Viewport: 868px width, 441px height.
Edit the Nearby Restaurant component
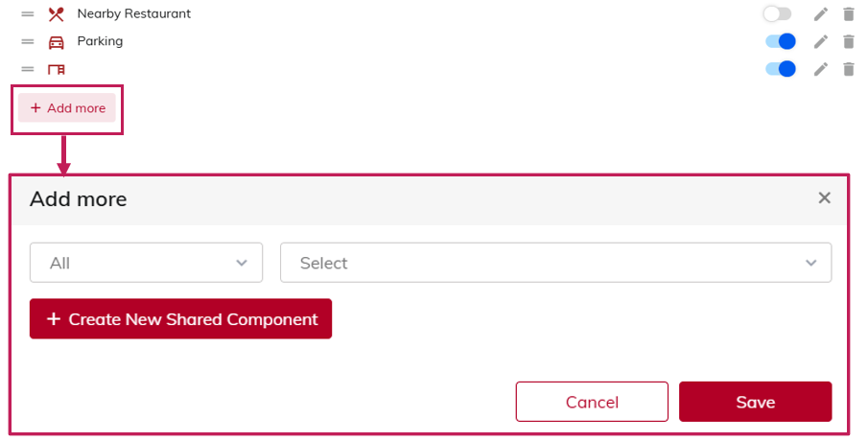[x=820, y=14]
